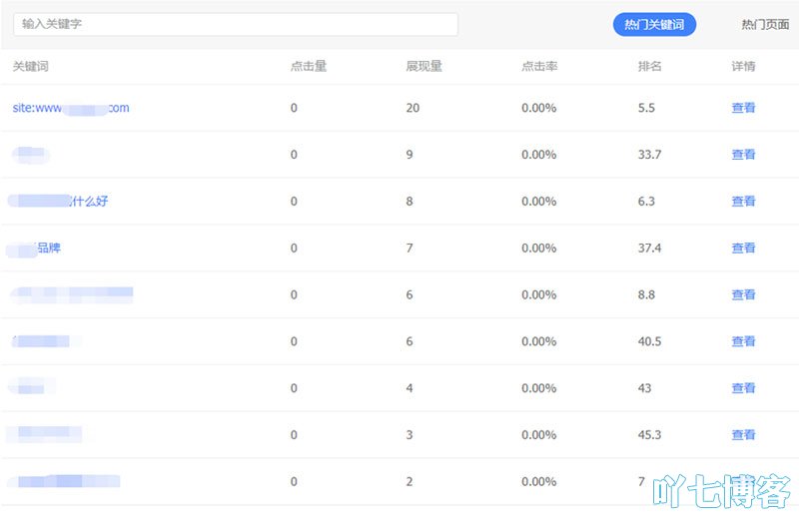The image size is (799, 532).
Task: Switch to the 热门页面 tab
Action: coord(765,24)
